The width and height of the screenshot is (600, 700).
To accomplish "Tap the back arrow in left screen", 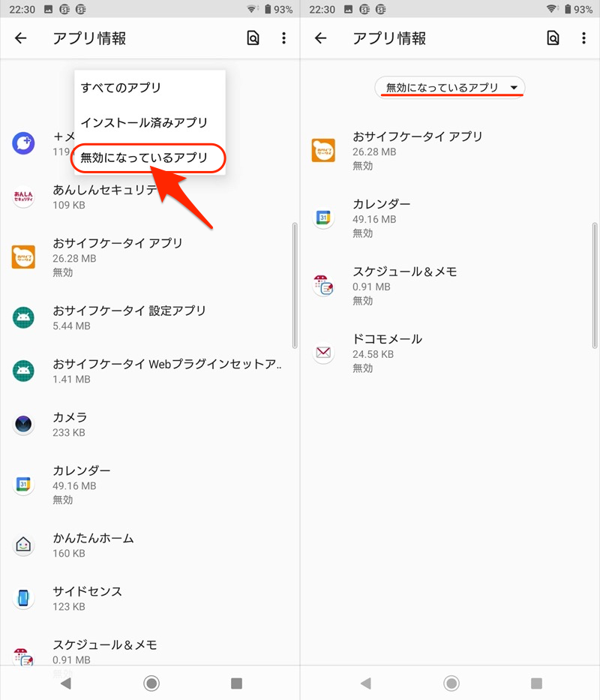I will 21,38.
